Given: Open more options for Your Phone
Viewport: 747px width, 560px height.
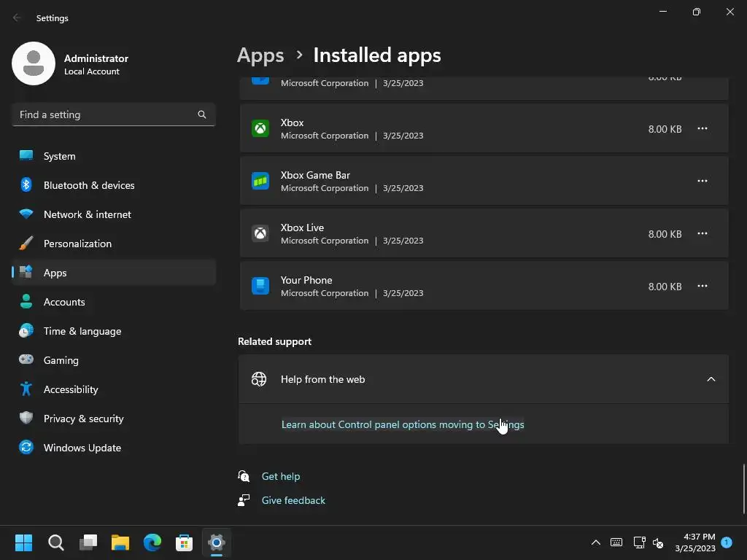Looking at the screenshot, I should pyautogui.click(x=702, y=287).
